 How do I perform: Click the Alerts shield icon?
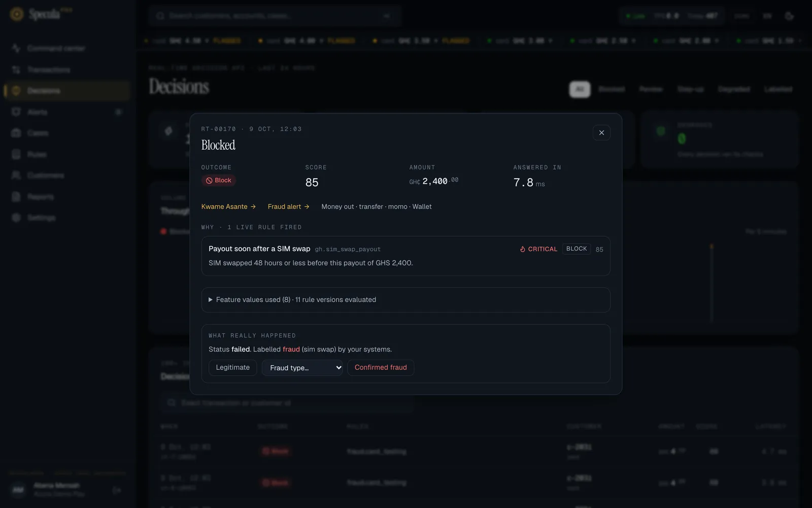coord(16,112)
